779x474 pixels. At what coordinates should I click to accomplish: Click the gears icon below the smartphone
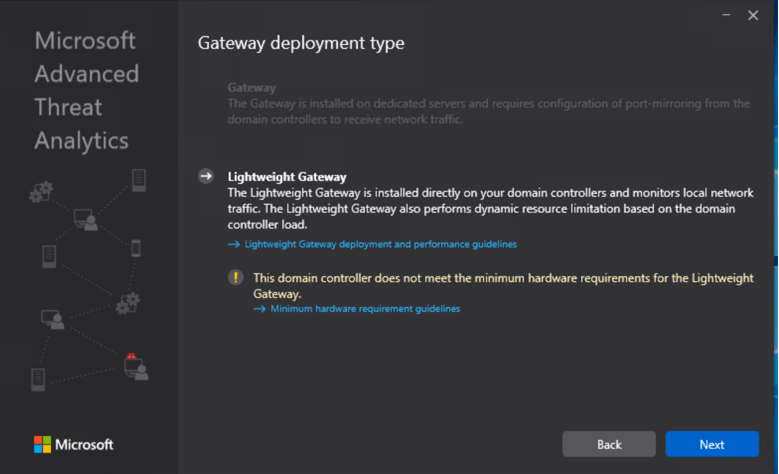tap(128, 302)
